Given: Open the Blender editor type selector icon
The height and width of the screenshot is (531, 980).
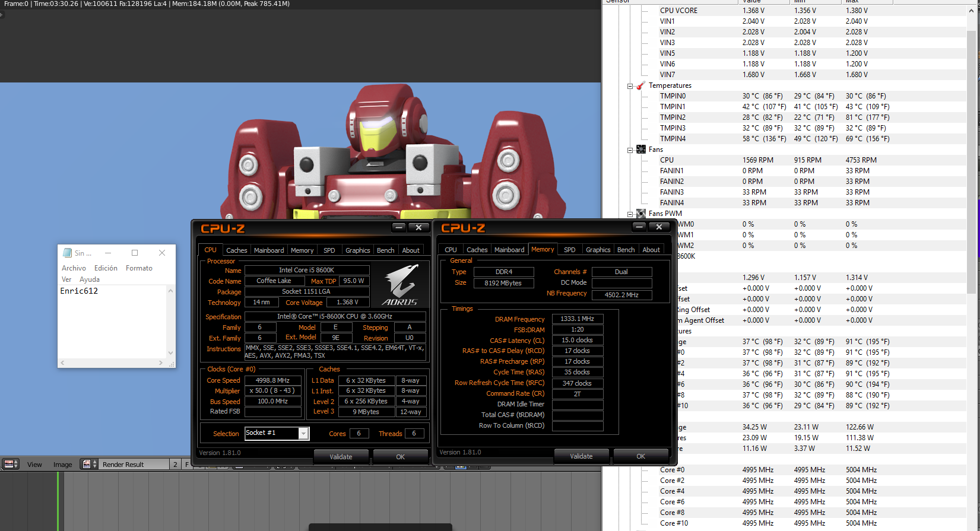Looking at the screenshot, I should pos(10,464).
